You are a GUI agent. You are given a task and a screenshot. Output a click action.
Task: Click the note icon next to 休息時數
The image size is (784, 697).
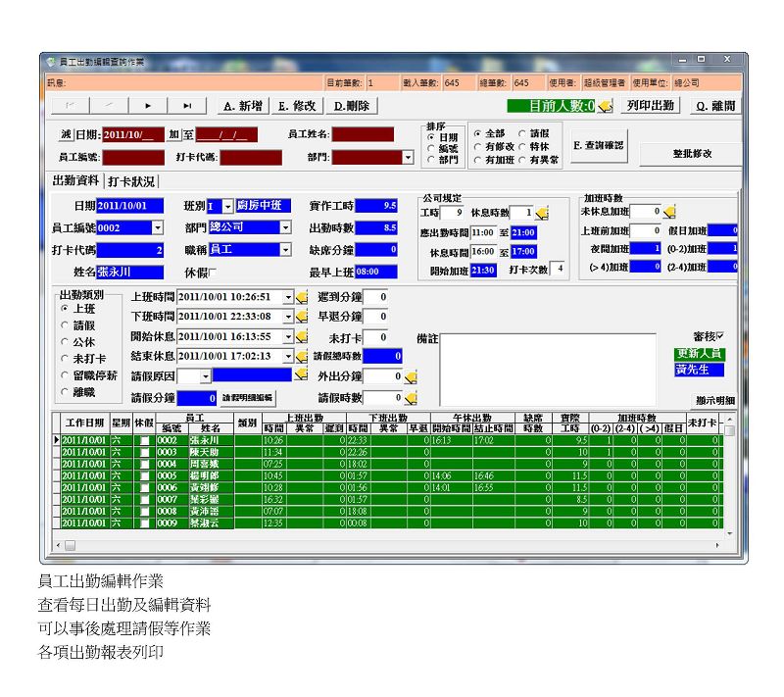pyautogui.click(x=542, y=213)
